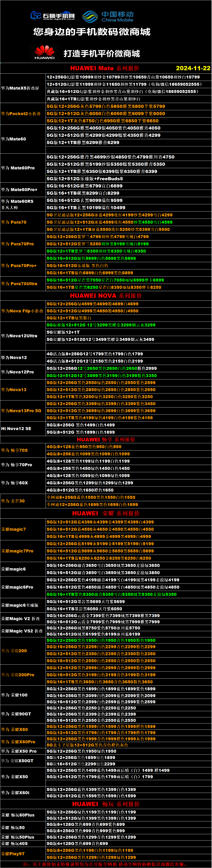Image resolution: width=212 pixels, height=868 pixels.
Task: Select the 华为 畅享70Pro model cell
Action: point(23,465)
